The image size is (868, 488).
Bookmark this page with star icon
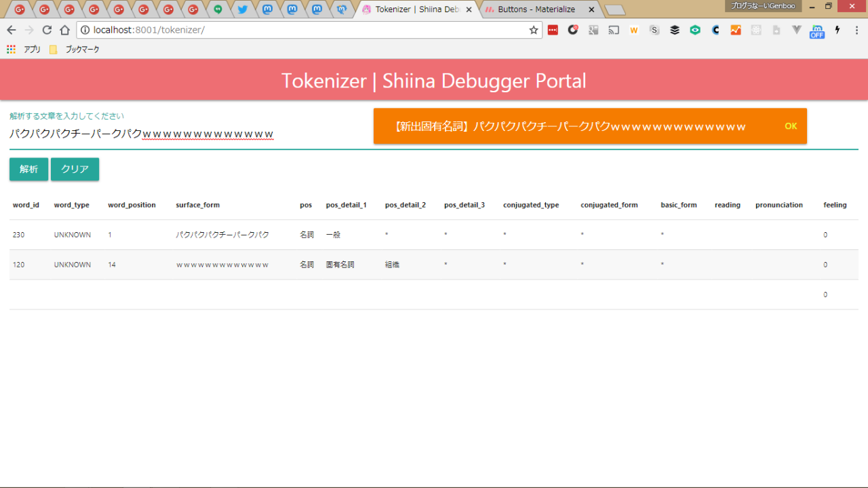[533, 30]
